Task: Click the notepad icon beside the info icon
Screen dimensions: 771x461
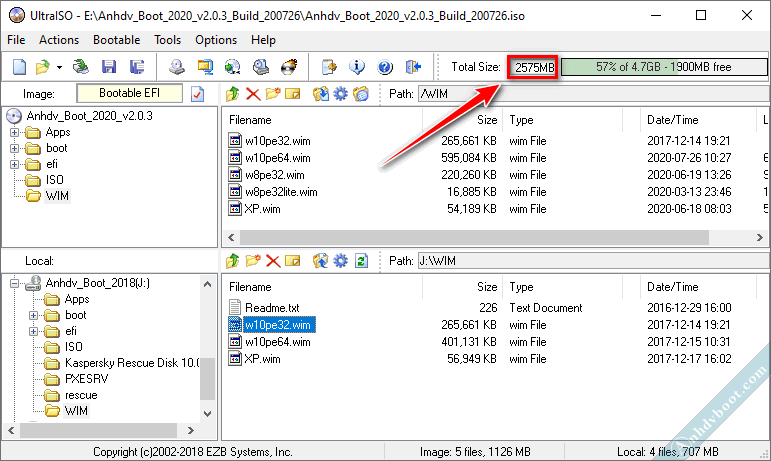Action: coord(329,67)
